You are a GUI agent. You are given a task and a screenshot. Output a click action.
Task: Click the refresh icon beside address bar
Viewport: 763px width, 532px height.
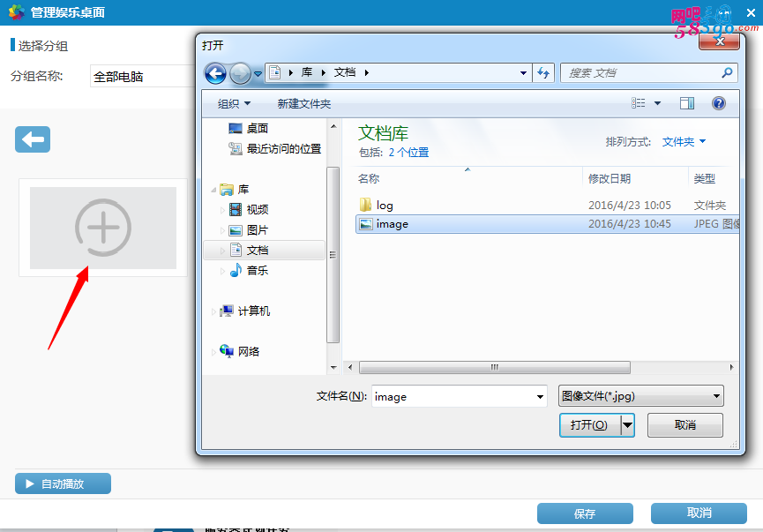543,73
